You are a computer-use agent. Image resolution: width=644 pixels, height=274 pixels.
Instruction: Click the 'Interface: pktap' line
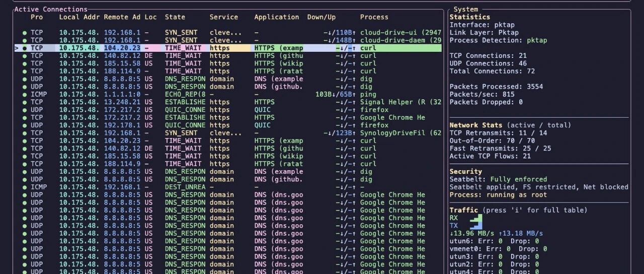point(482,25)
